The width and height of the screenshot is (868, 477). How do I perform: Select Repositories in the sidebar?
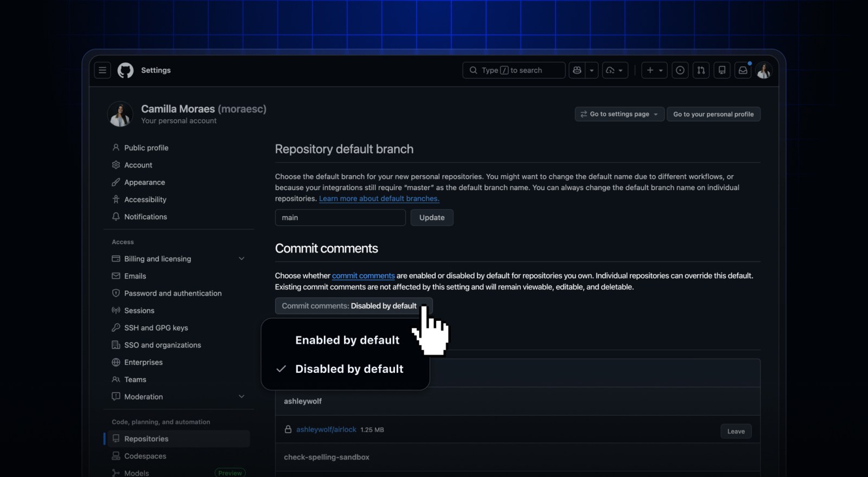(178, 439)
